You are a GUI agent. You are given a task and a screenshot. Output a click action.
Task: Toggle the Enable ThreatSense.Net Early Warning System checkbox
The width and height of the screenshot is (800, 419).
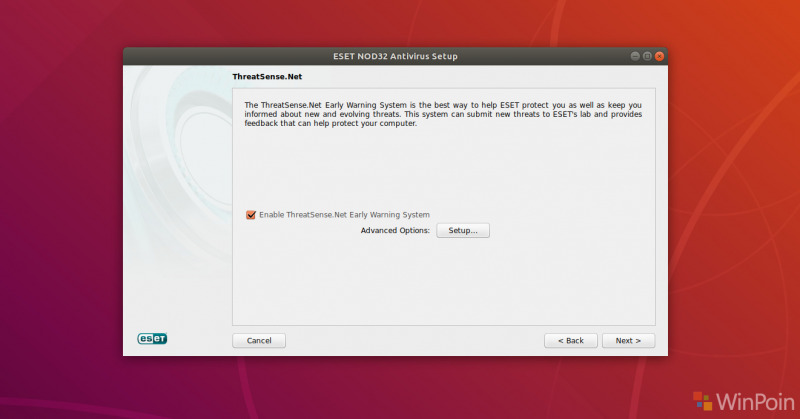251,215
